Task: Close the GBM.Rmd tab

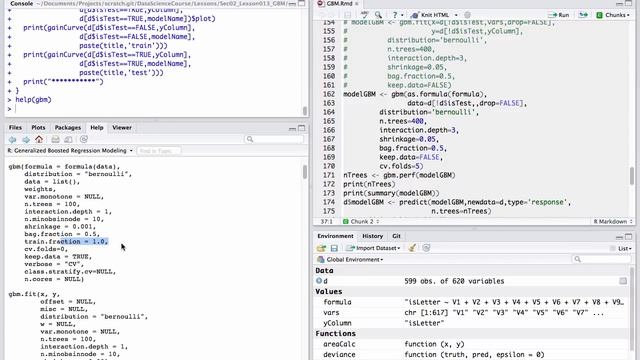Action: 356,4
